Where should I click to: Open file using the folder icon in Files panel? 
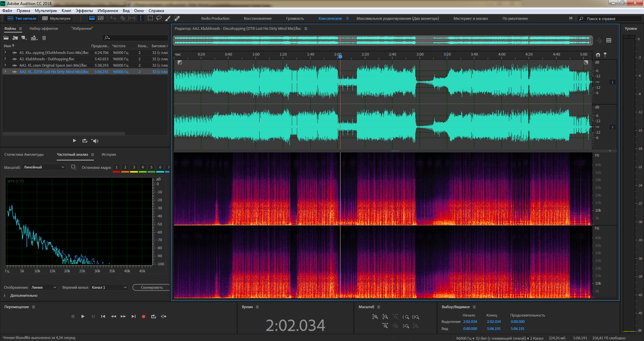coord(6,38)
